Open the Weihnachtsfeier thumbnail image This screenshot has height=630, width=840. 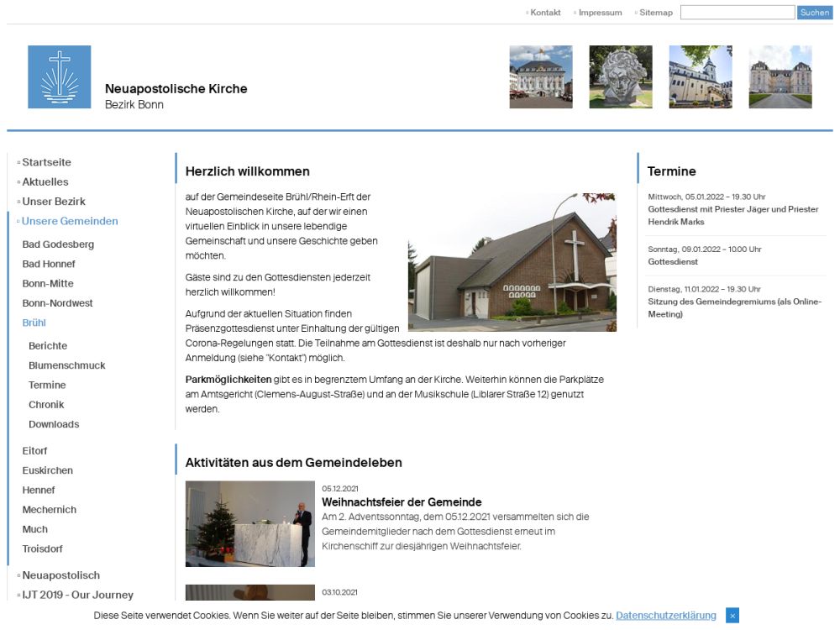coord(249,524)
